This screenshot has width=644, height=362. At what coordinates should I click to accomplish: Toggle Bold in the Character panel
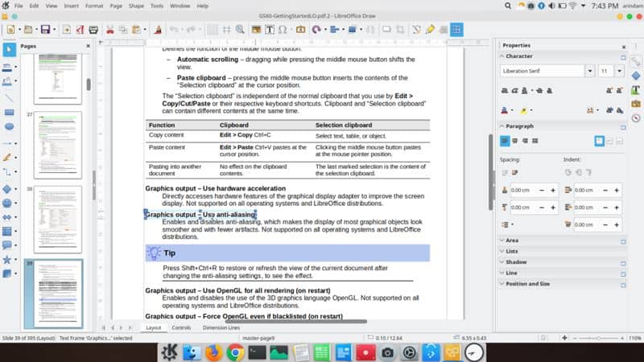[505, 91]
